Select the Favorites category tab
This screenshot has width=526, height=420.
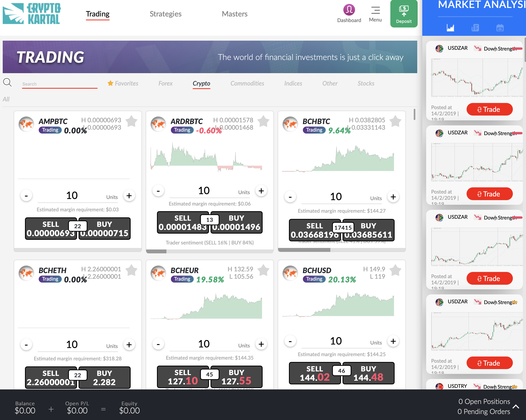click(123, 83)
